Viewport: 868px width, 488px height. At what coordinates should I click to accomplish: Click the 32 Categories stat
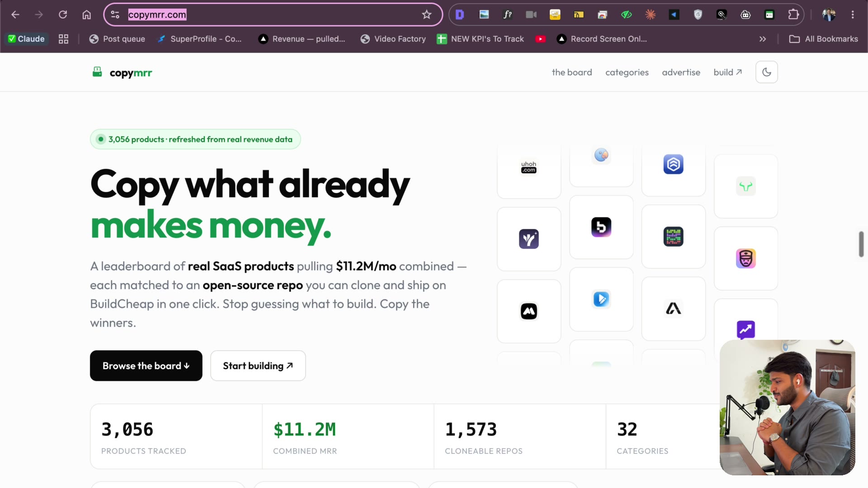pos(663,436)
